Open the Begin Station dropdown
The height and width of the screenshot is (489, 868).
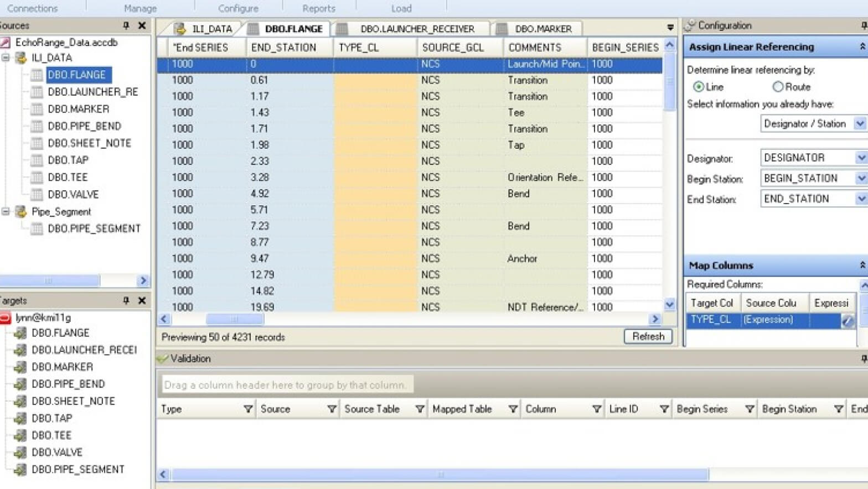pyautogui.click(x=861, y=179)
